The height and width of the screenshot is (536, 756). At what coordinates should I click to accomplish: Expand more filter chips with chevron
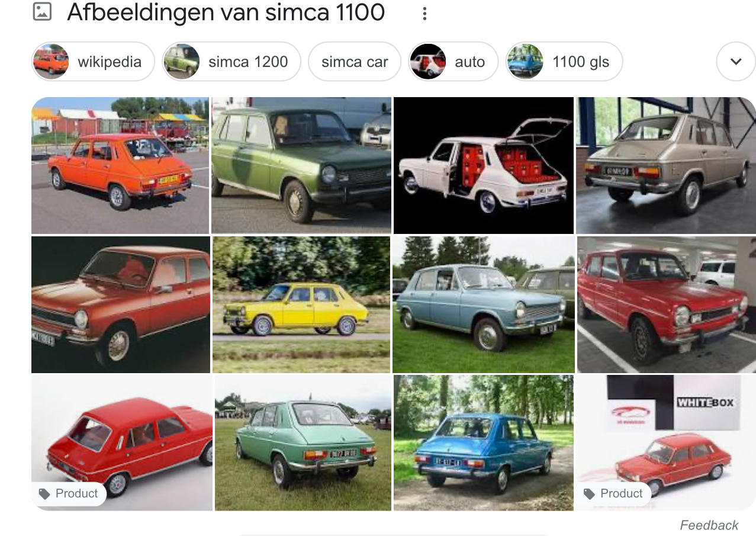(736, 61)
